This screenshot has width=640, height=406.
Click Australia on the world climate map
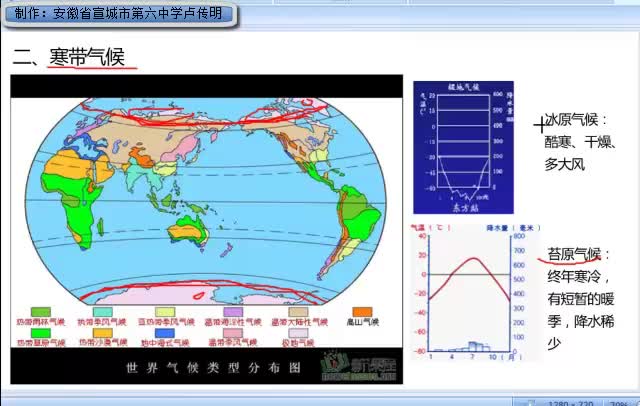(x=188, y=231)
